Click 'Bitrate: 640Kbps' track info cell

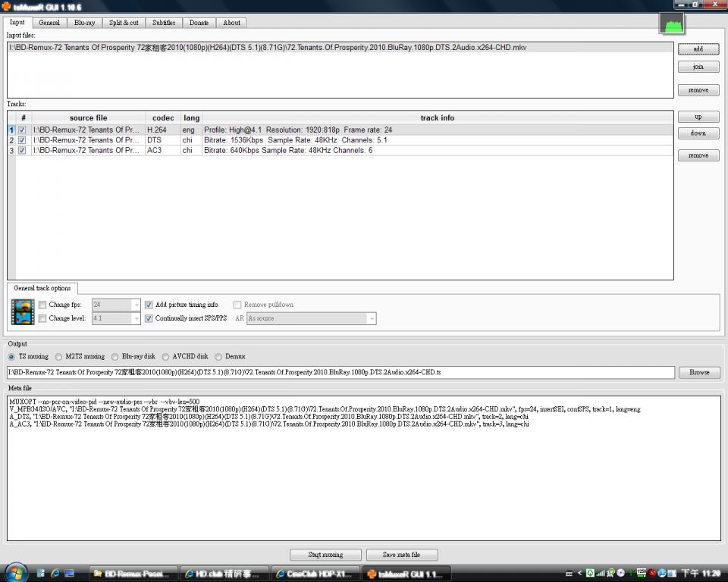438,150
